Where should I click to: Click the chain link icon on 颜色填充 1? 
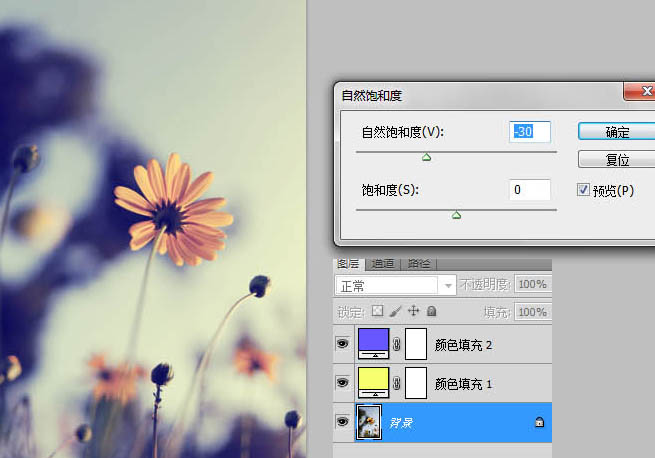397,383
